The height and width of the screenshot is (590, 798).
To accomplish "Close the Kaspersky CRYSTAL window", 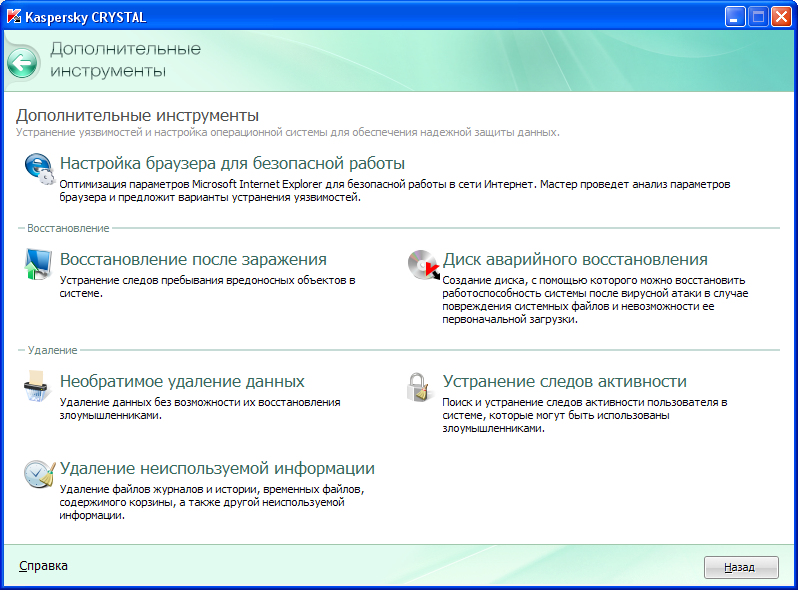I will point(781,17).
